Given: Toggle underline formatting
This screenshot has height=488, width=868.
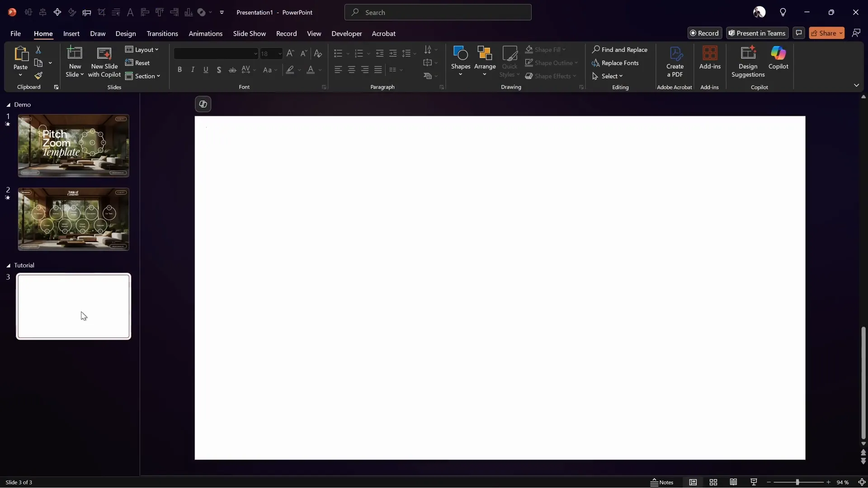Looking at the screenshot, I should tap(206, 70).
